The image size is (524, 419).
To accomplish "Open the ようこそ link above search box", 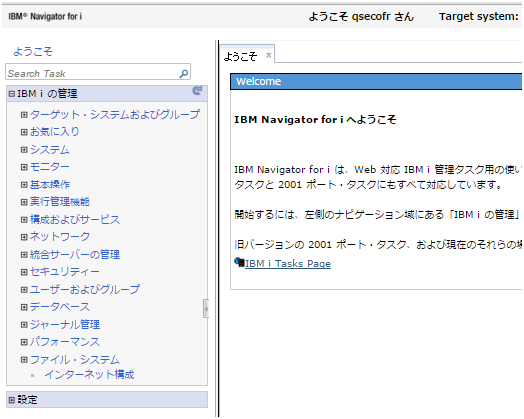I will point(33,51).
